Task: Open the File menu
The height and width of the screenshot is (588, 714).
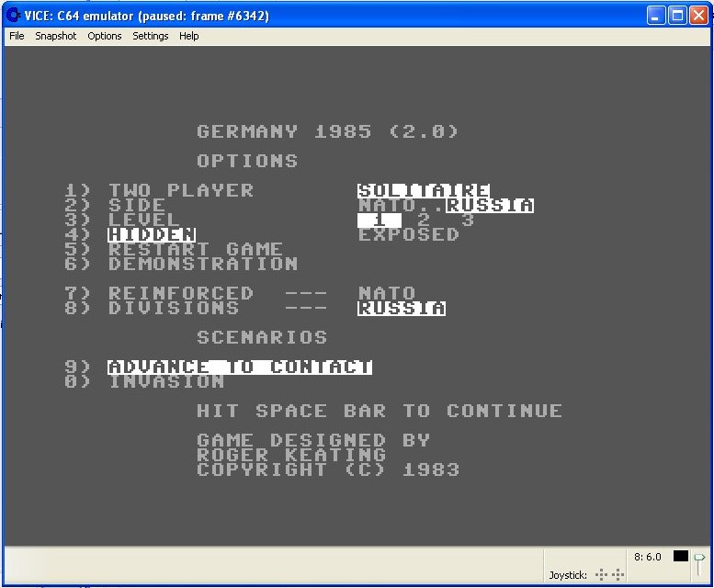Action: [x=17, y=36]
